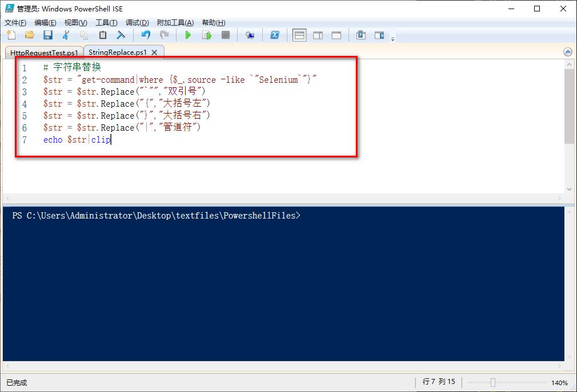Open a script via folder icon
This screenshot has width=577, height=392.
coord(30,35)
